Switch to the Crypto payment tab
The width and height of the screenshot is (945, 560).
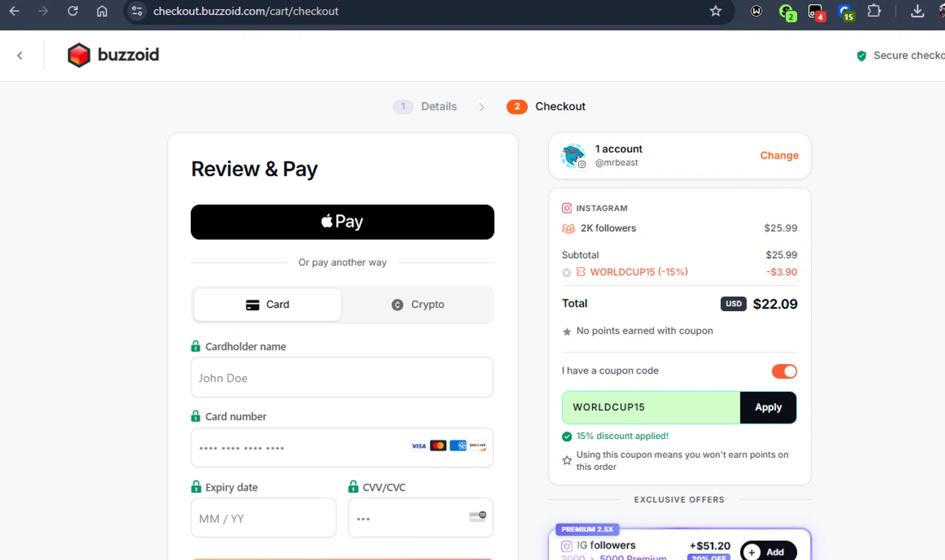coord(418,305)
